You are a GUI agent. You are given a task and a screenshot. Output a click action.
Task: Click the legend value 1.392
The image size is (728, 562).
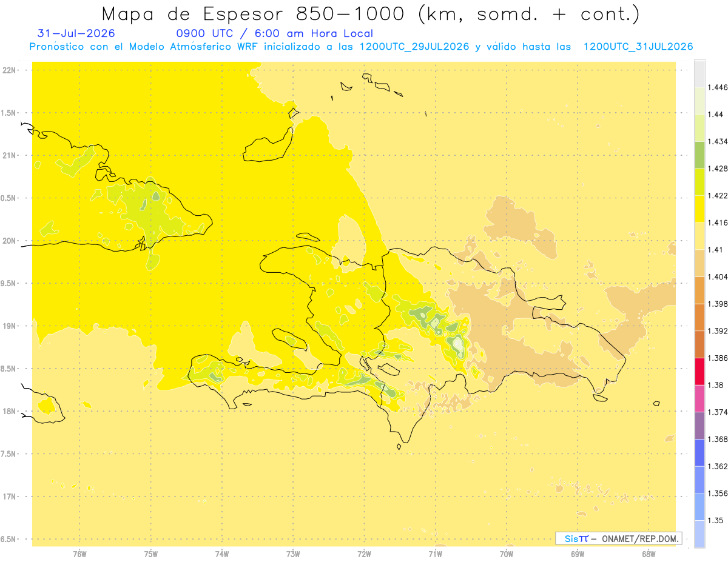coord(718,330)
